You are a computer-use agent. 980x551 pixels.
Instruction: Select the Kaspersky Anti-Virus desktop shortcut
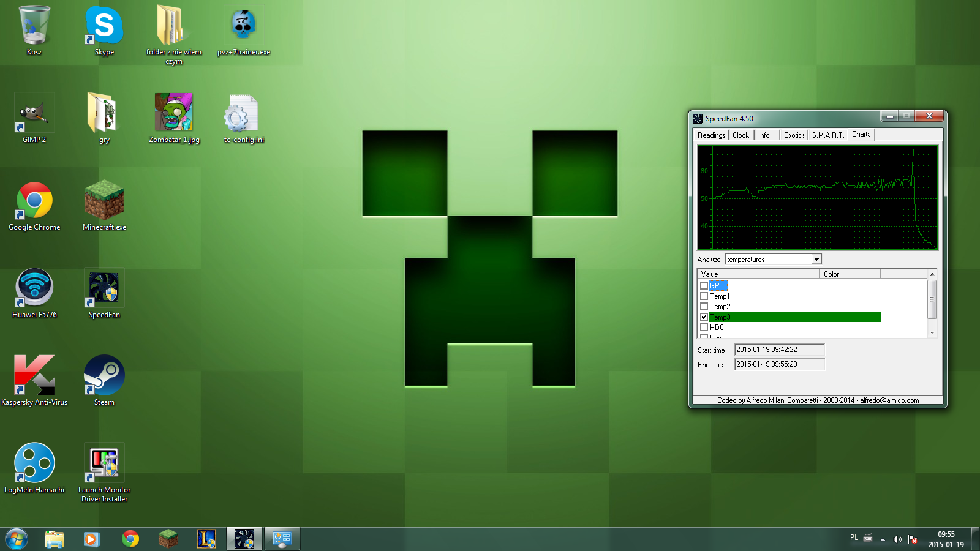click(x=34, y=381)
